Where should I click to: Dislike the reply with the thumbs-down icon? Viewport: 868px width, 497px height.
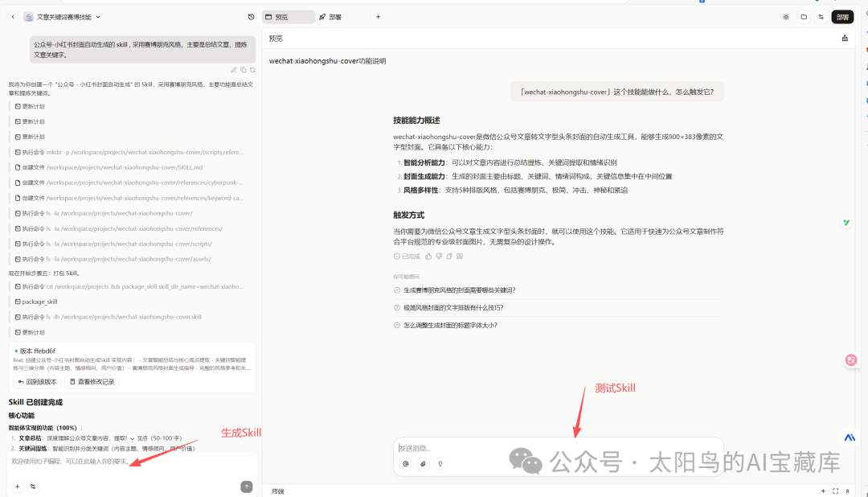coord(439,257)
